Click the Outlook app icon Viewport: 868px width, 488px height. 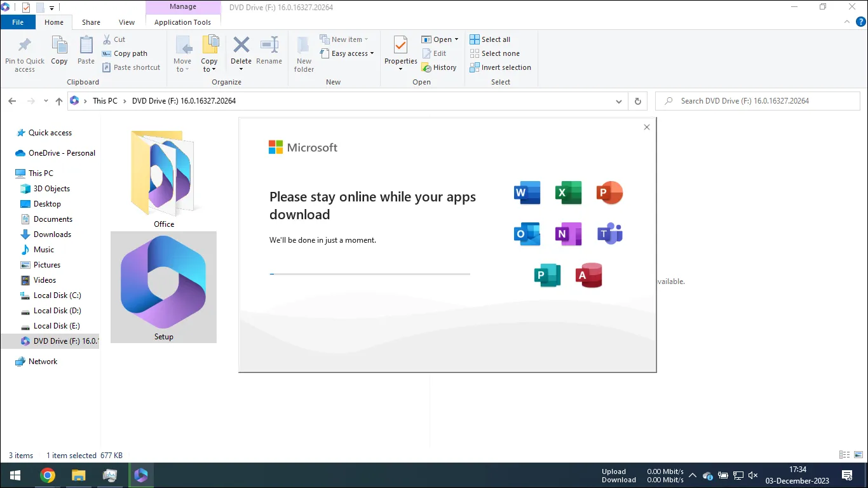pos(526,233)
